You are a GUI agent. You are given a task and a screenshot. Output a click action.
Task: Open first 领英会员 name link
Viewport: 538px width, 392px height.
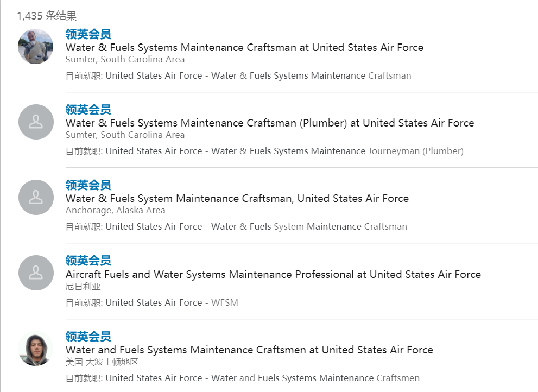click(x=88, y=34)
